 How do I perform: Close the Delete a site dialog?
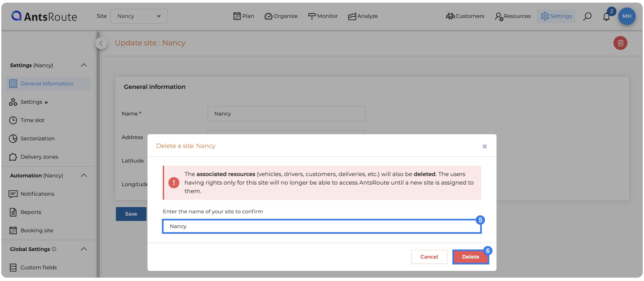484,146
